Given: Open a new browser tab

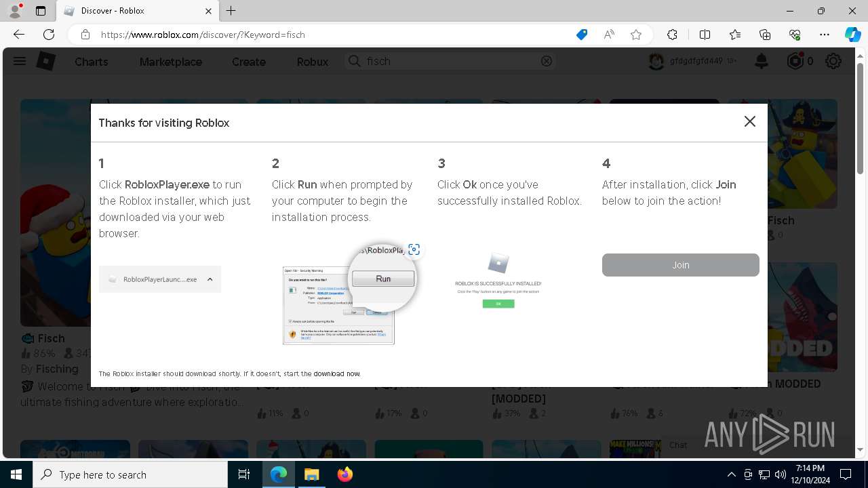Looking at the screenshot, I should coord(231,11).
